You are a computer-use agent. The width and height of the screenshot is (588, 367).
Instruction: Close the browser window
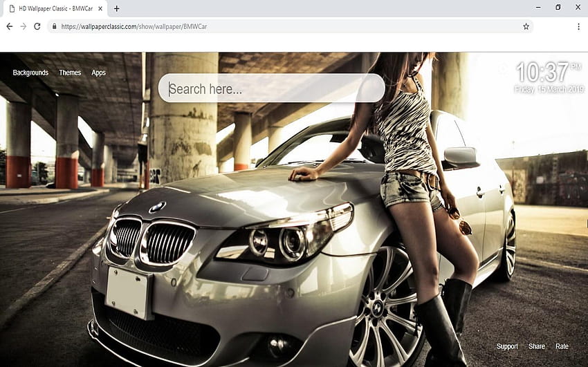578,7
